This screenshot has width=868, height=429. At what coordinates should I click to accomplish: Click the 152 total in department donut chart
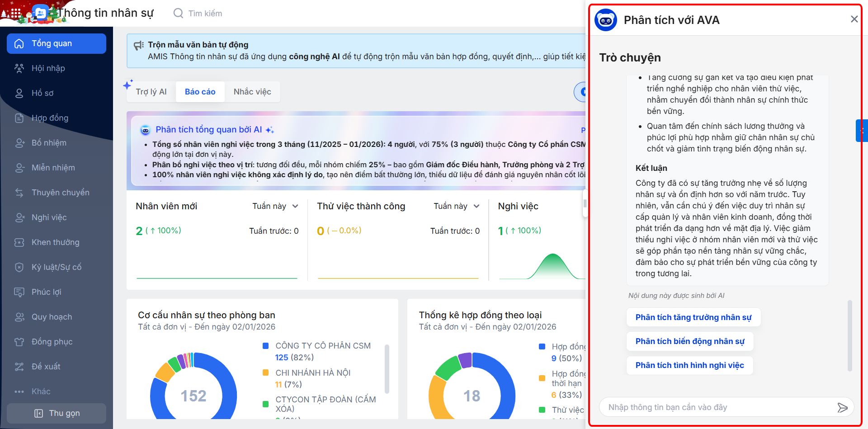coord(193,396)
